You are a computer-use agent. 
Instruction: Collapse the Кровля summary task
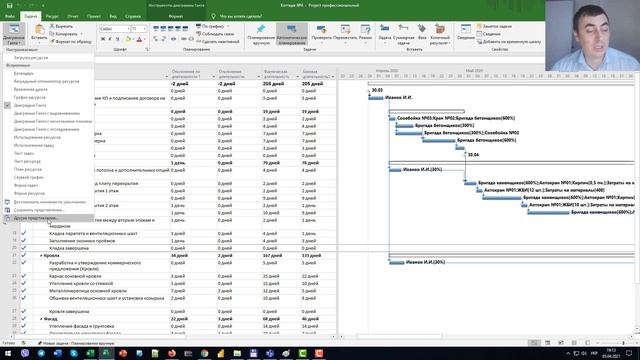41,256
